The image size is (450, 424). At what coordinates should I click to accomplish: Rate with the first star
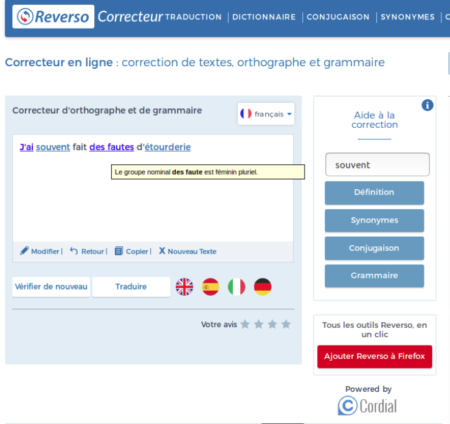(245, 324)
